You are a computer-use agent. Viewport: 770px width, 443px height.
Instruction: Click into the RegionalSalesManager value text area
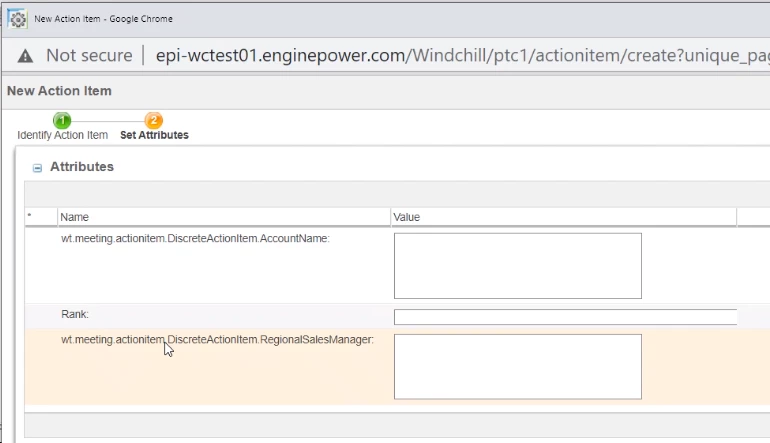(518, 367)
